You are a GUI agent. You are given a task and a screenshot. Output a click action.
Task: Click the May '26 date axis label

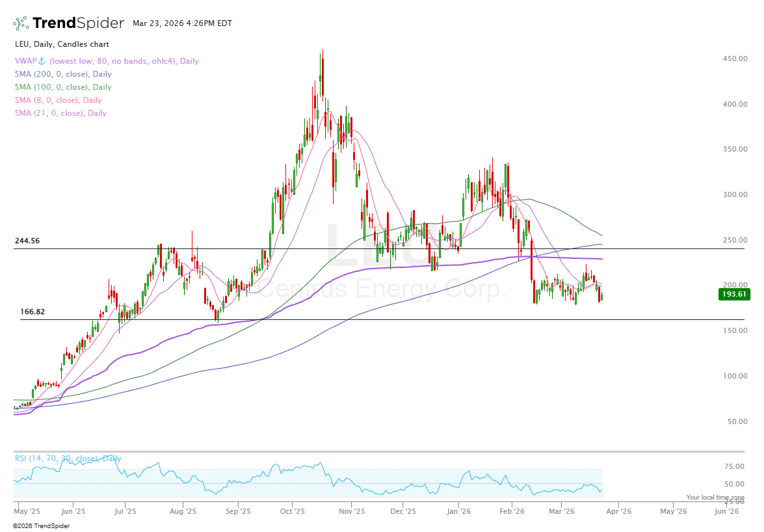tap(674, 511)
